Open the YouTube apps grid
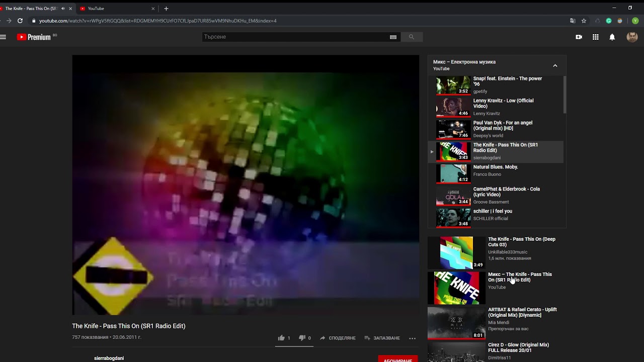The image size is (644, 362). point(595,37)
